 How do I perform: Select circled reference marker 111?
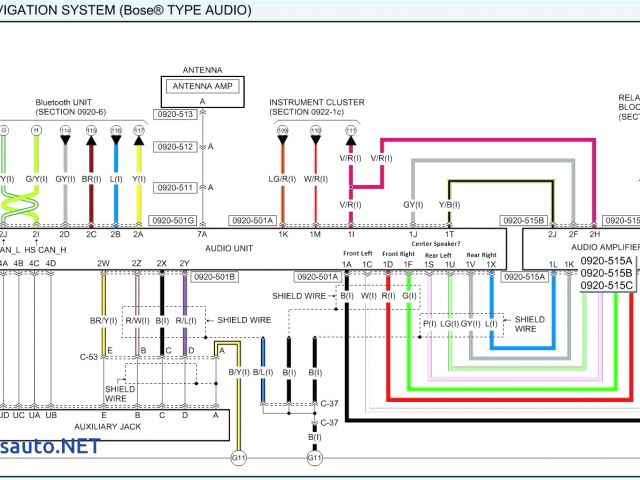click(x=351, y=131)
